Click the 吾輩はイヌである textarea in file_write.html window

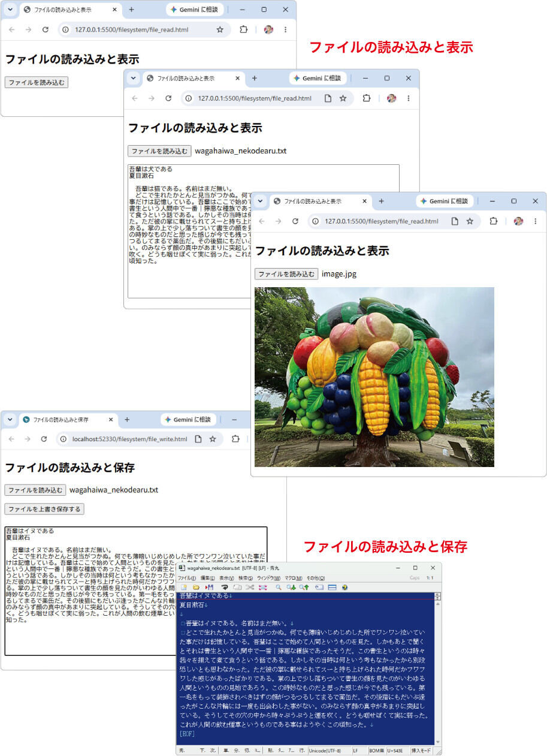pos(135,591)
